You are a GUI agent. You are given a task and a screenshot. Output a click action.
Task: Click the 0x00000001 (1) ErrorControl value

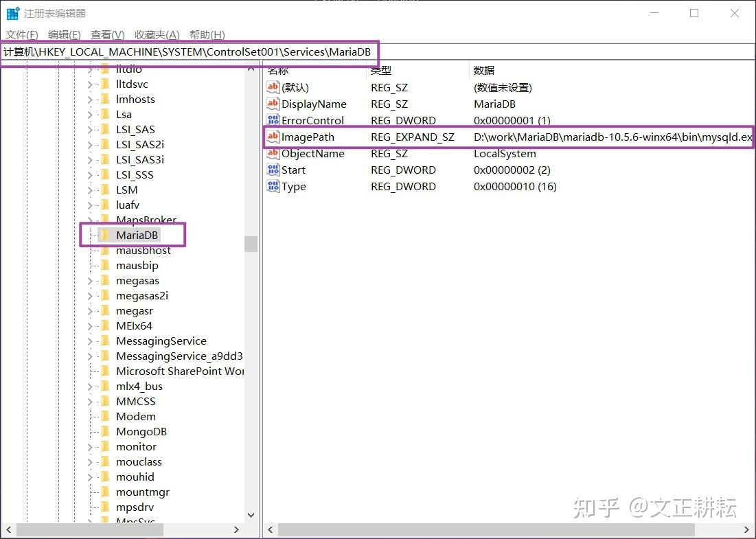click(512, 120)
